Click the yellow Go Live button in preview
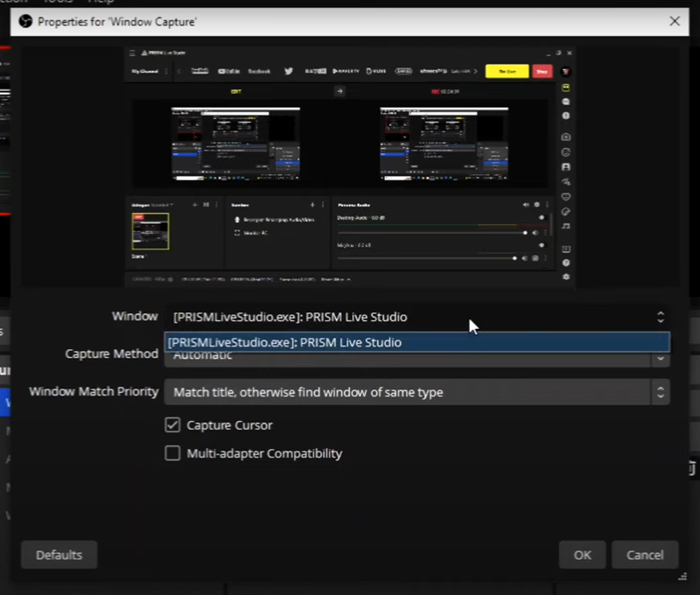Screen dimensions: 700x595 coord(507,71)
